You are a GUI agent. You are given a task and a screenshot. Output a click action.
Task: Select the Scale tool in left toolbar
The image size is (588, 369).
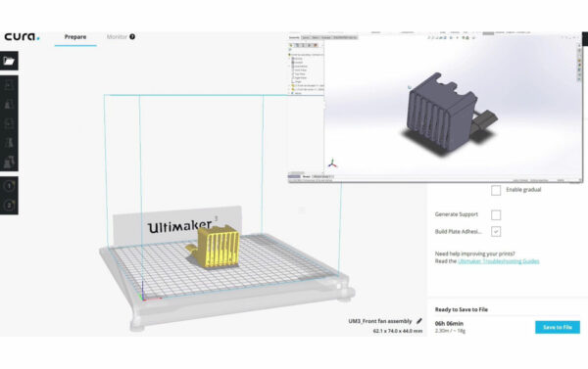click(x=9, y=104)
